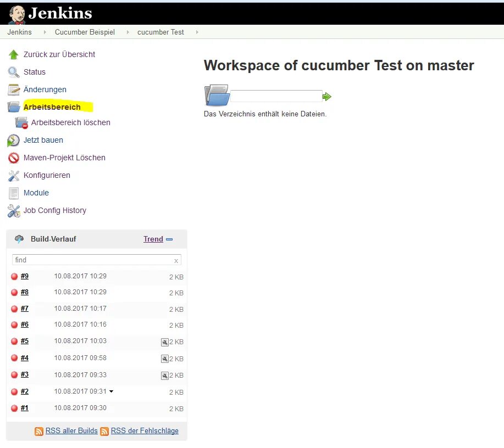Image resolution: width=504 pixels, height=448 pixels.
Task: Click the Arbeitsbereich löschen folder icon
Action: (21, 122)
